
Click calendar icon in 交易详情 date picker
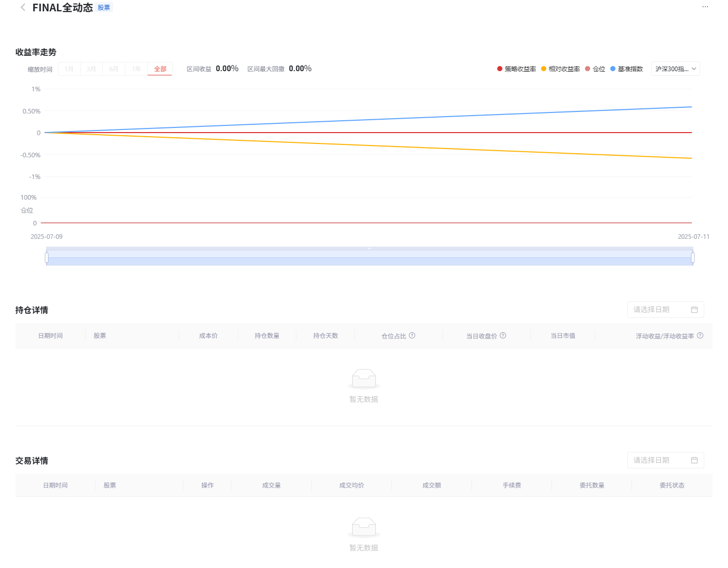[694, 460]
